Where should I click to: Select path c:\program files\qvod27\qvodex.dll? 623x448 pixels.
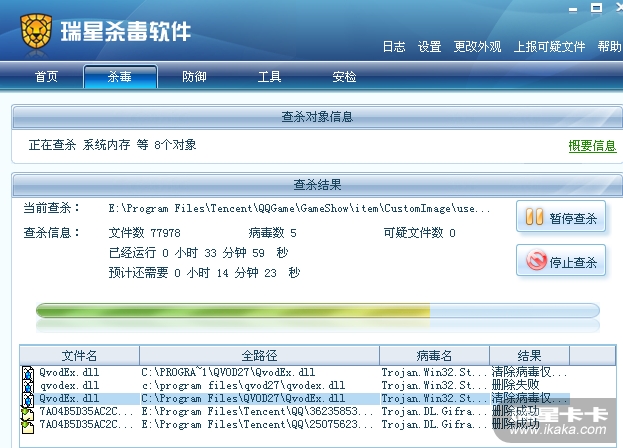click(243, 386)
